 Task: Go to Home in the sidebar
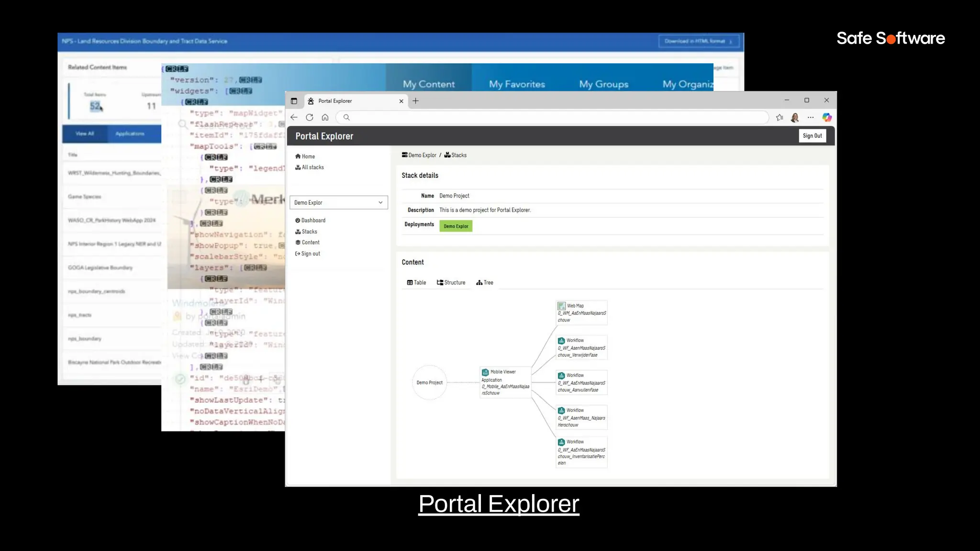pos(305,156)
